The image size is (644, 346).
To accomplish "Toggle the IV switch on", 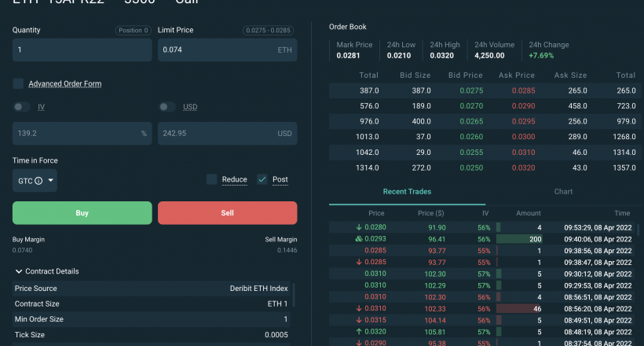I will [x=21, y=107].
